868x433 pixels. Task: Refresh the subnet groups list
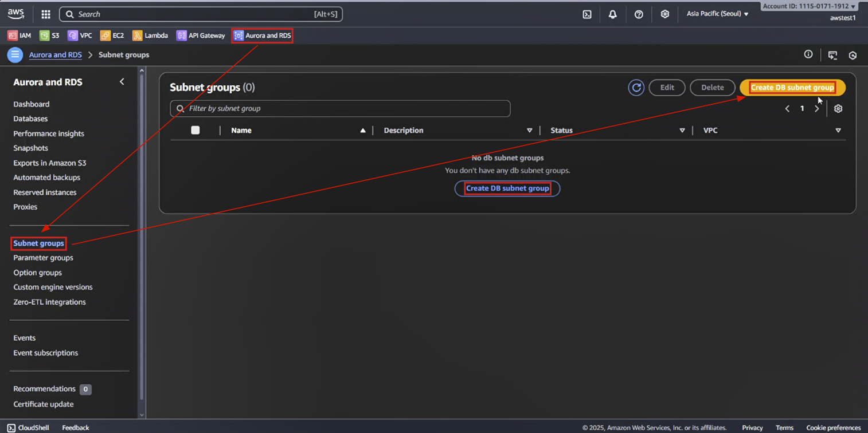(x=636, y=88)
